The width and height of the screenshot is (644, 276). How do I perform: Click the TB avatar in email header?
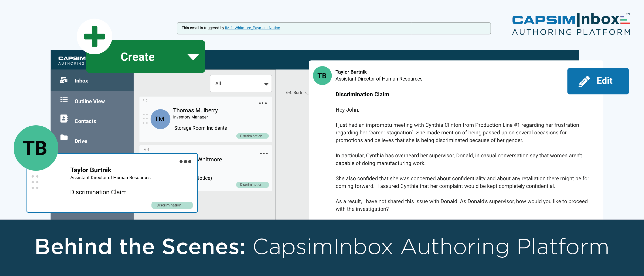322,76
